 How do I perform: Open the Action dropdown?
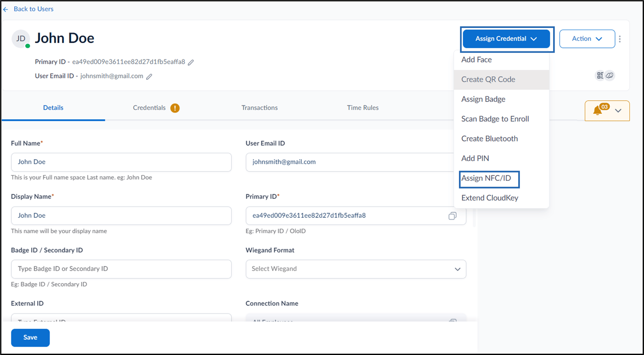pyautogui.click(x=587, y=39)
